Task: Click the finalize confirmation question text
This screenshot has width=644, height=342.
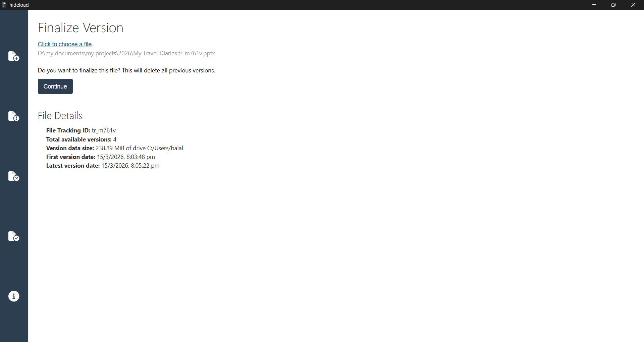Action: [126, 70]
